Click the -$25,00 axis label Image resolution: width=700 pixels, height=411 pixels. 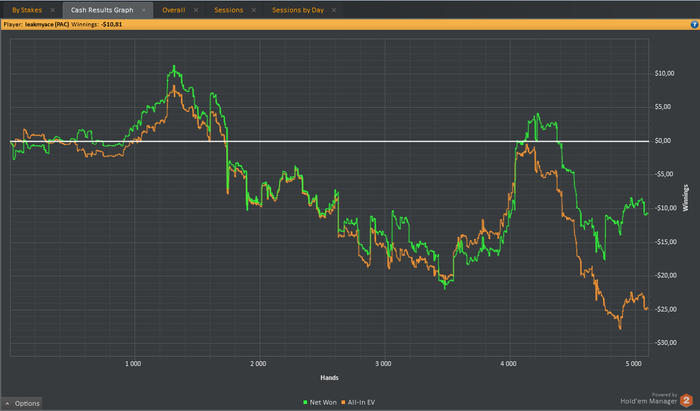pyautogui.click(x=666, y=309)
